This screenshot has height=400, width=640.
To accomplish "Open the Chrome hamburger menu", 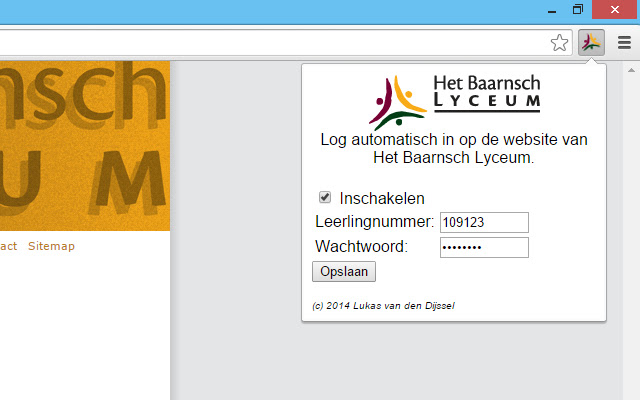I will (624, 42).
